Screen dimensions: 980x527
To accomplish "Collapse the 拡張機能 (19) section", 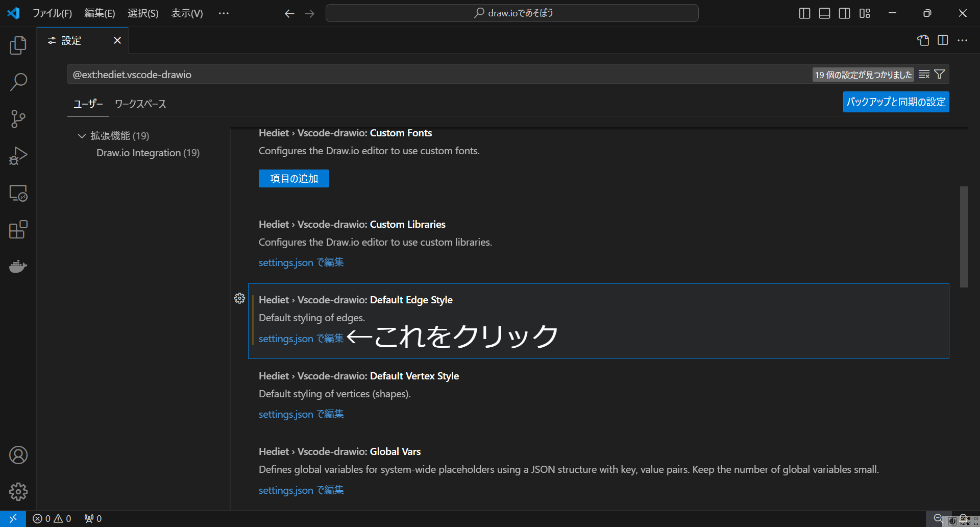I will point(82,136).
